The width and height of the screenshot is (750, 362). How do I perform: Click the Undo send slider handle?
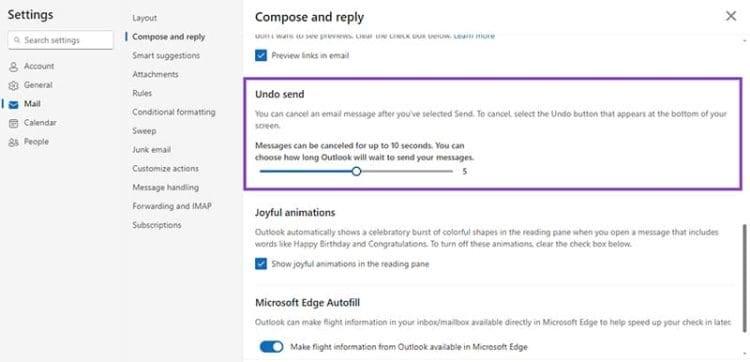point(356,171)
